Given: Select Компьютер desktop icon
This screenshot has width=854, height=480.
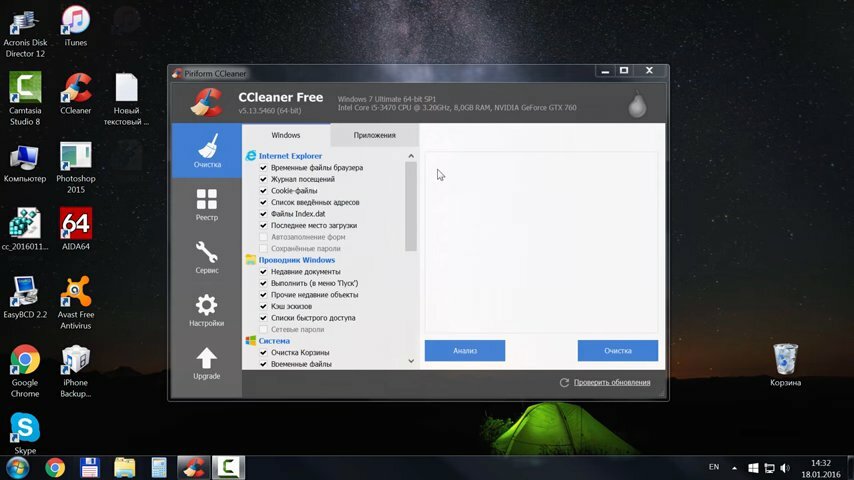Looking at the screenshot, I should click(25, 163).
